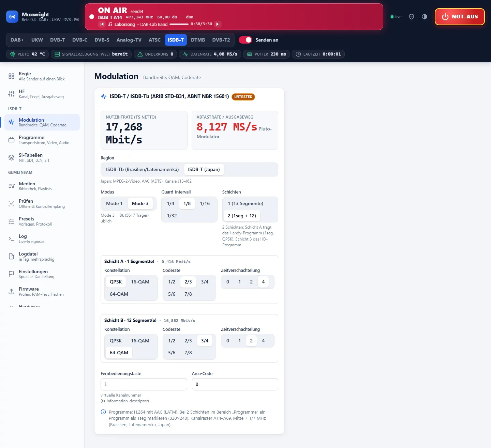
Task: Open Presets section in sidebar
Action: [42, 221]
